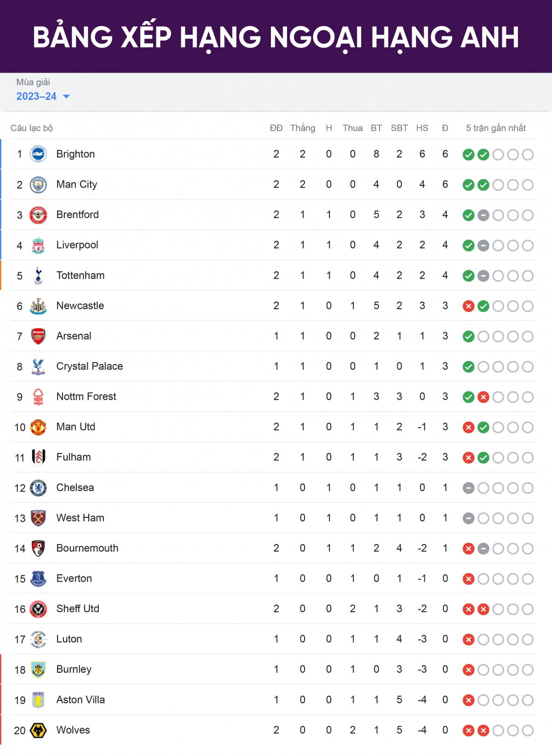Click Everton's first empty result circle
Screen dimensions: 552x756
coord(483,579)
